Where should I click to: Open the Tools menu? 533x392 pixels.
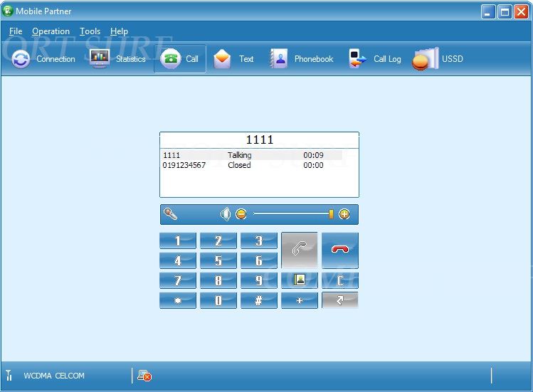[x=90, y=31]
